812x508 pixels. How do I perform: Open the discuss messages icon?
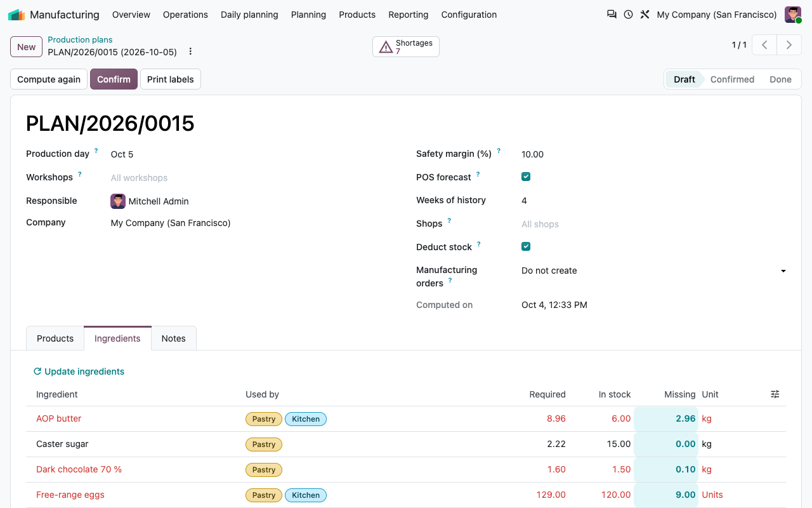[612, 15]
